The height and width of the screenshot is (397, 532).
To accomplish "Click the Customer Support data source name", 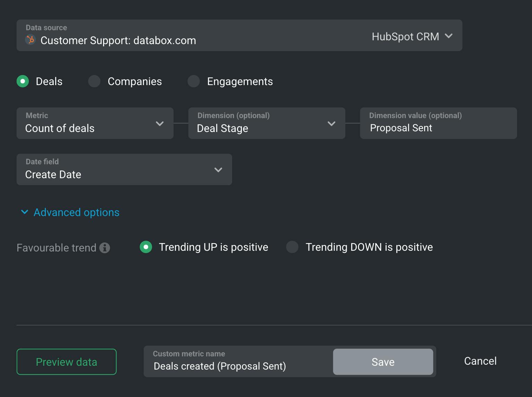I will pos(118,40).
